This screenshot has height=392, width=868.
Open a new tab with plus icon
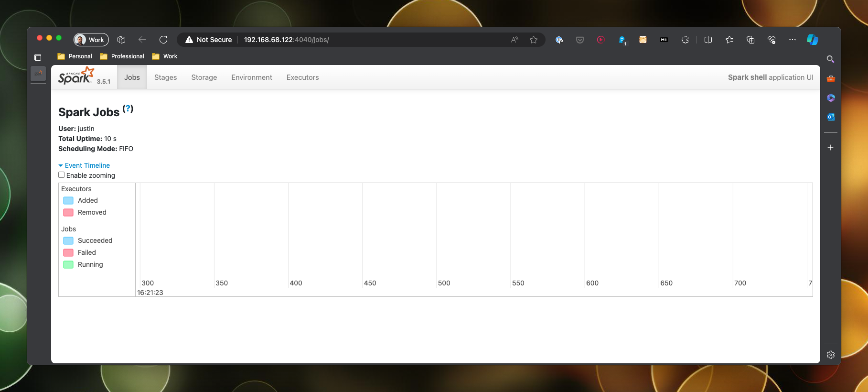(38, 93)
